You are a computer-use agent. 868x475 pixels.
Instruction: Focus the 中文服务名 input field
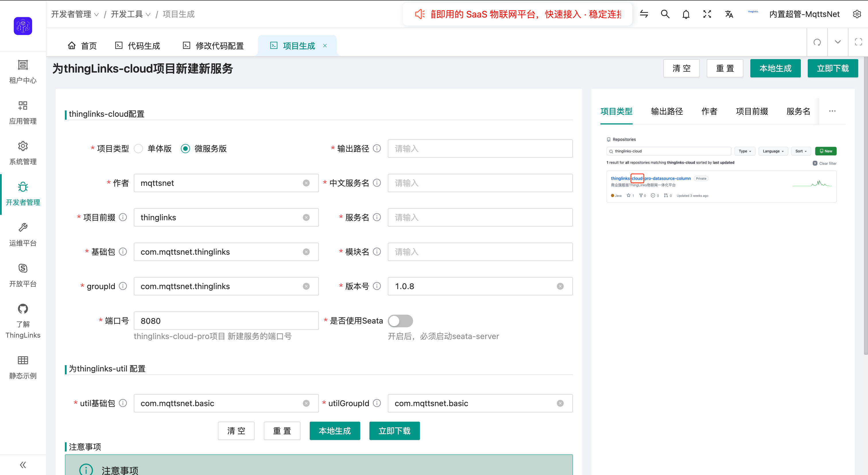click(x=480, y=183)
